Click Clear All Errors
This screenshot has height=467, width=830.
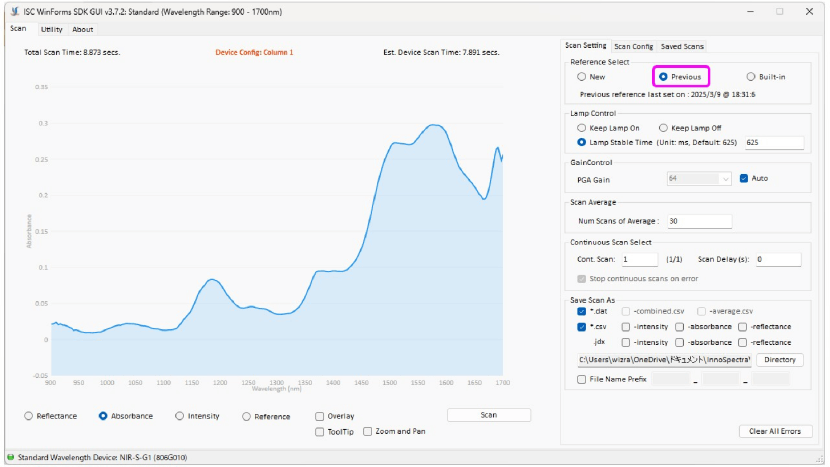[775, 431]
